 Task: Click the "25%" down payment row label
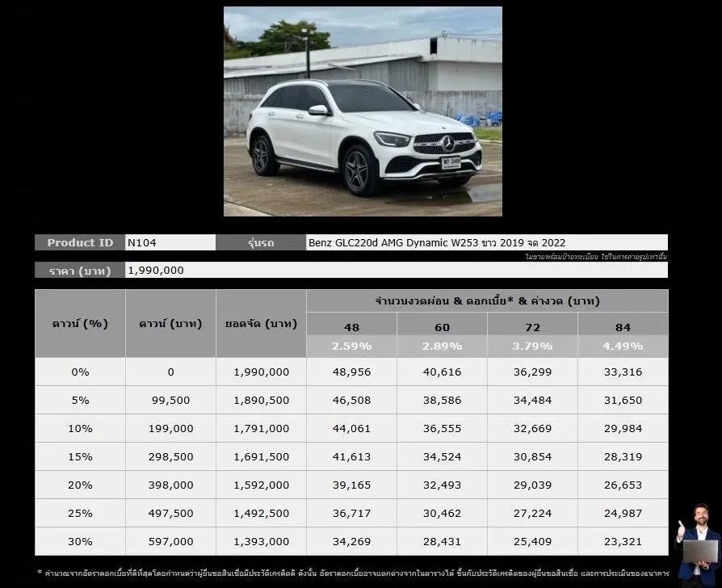(80, 514)
